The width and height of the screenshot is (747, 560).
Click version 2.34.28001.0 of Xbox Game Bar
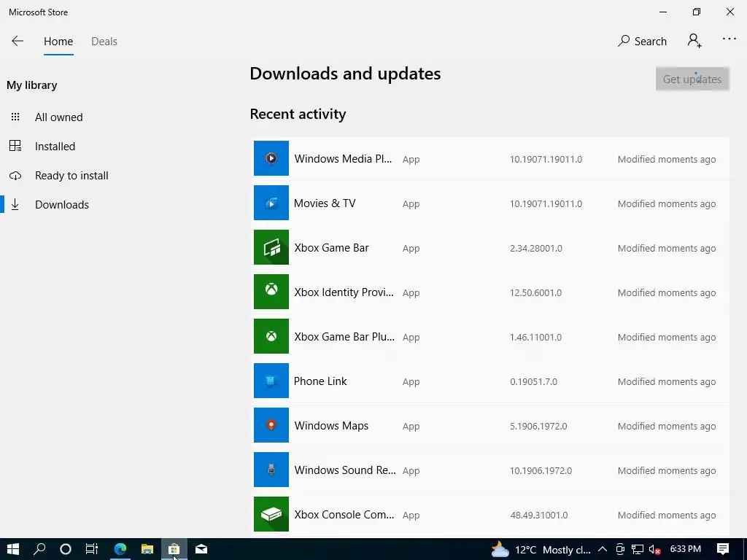[536, 249]
